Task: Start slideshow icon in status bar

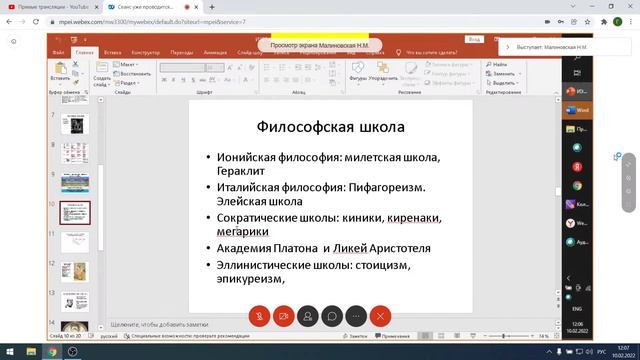Action: 473,336
